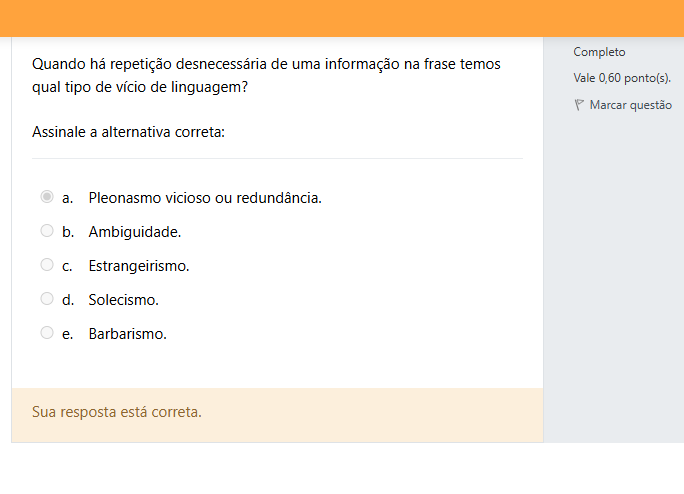Click the question text about 'vício de linguagem'
The image size is (684, 494).
pyautogui.click(x=266, y=75)
